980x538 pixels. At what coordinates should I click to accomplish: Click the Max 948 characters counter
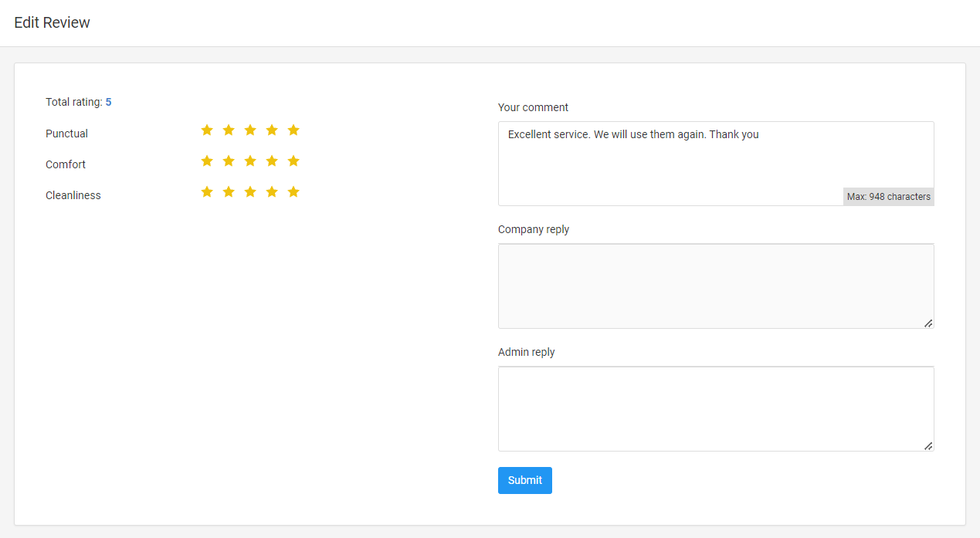888,197
